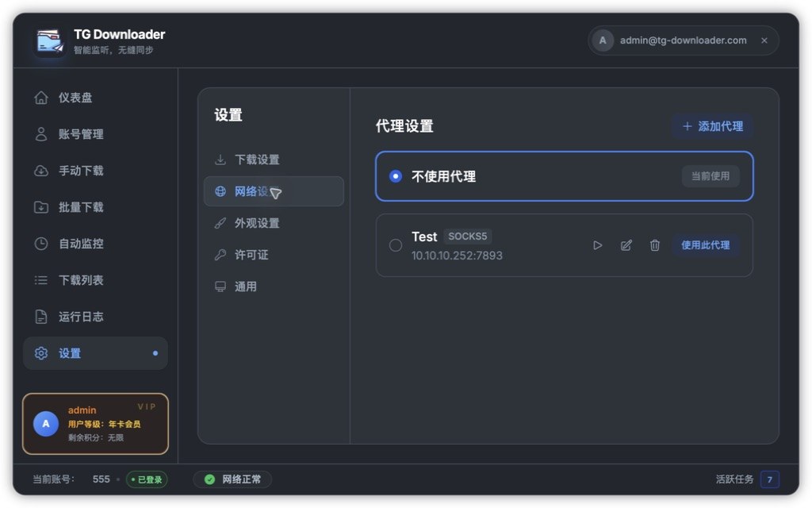Switch to 外观设置 tab

pyautogui.click(x=274, y=223)
